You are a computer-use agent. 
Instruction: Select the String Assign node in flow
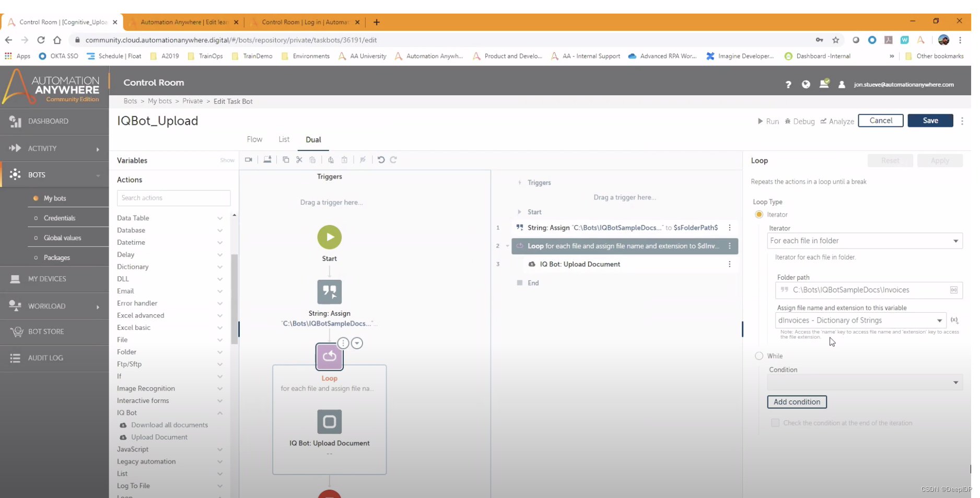(x=330, y=292)
